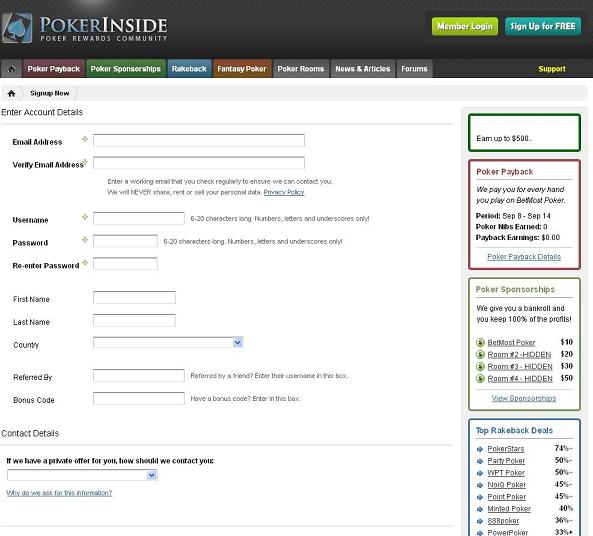The width and height of the screenshot is (593, 536).
Task: Click arrow icon beside WPT Poker
Action: pos(480,473)
